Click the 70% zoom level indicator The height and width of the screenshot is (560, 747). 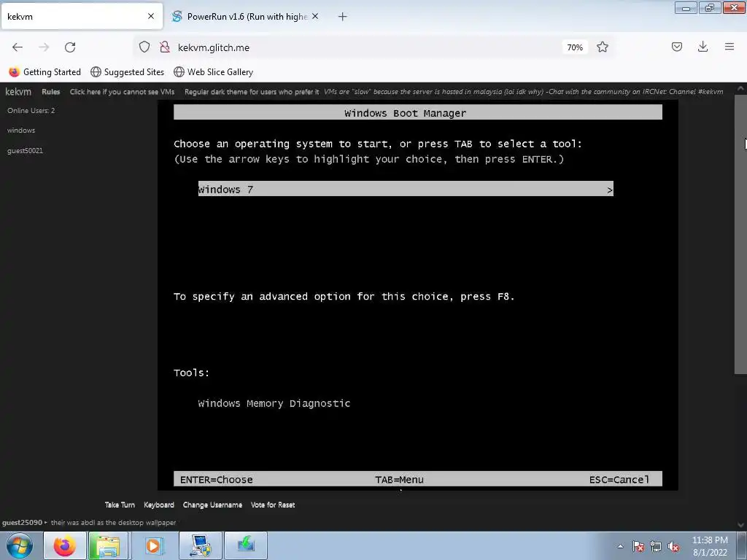tap(575, 47)
